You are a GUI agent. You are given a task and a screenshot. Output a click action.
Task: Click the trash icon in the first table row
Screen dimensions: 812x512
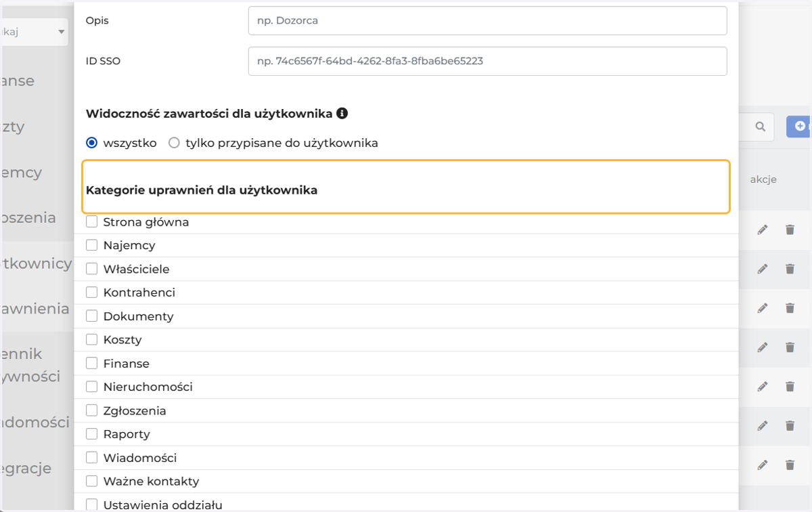(x=790, y=230)
